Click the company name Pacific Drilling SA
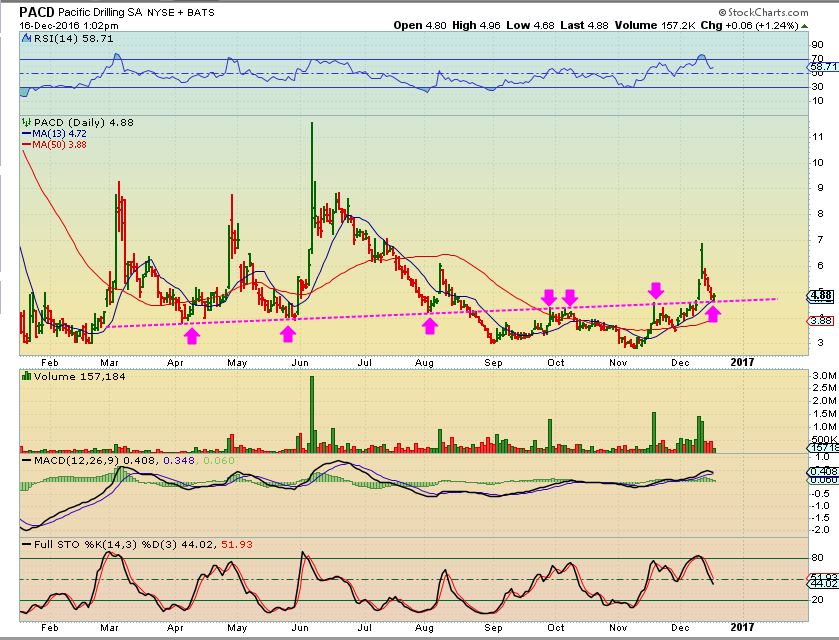The image size is (839, 640). coord(100,12)
